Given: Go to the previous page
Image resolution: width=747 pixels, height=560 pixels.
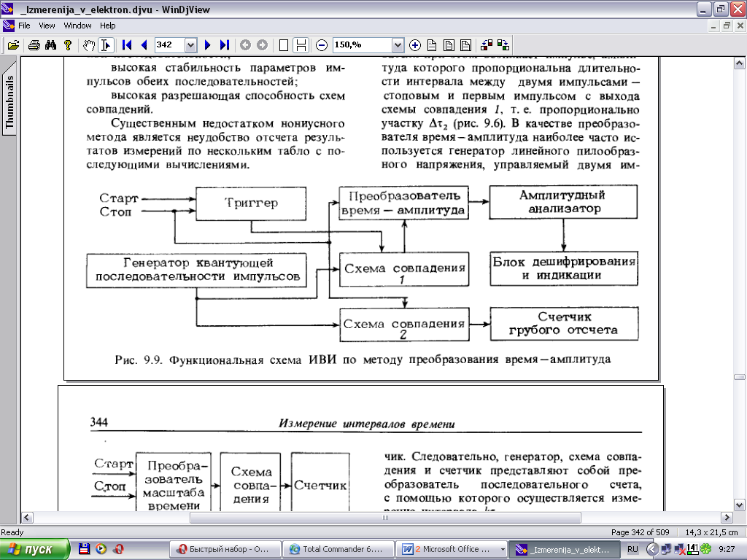Looking at the screenshot, I should [144, 44].
